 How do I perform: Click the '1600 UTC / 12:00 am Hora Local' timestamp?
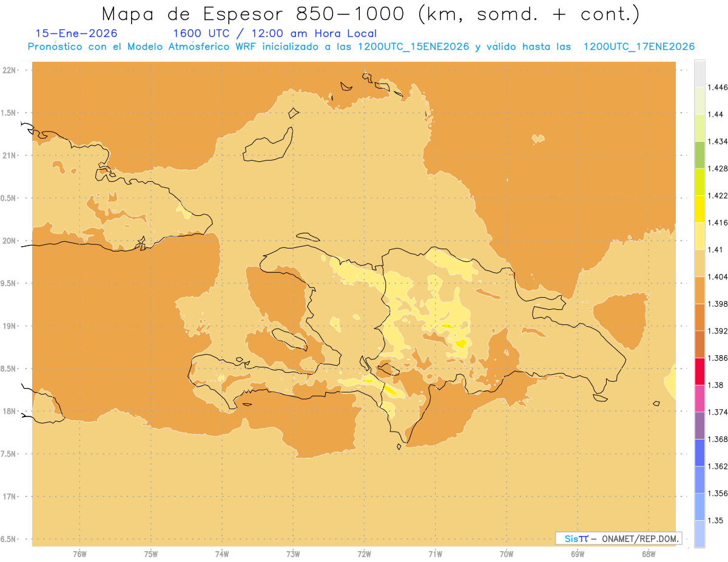[x=275, y=33]
